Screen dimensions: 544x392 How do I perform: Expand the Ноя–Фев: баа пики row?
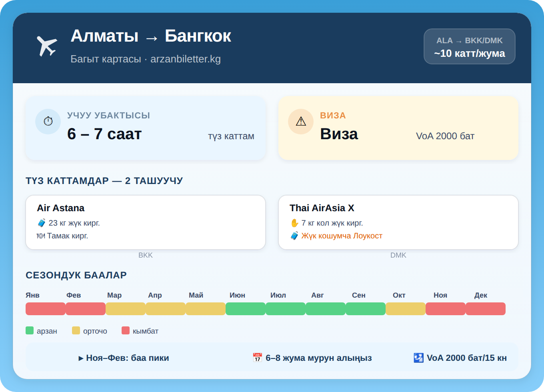pos(124,358)
